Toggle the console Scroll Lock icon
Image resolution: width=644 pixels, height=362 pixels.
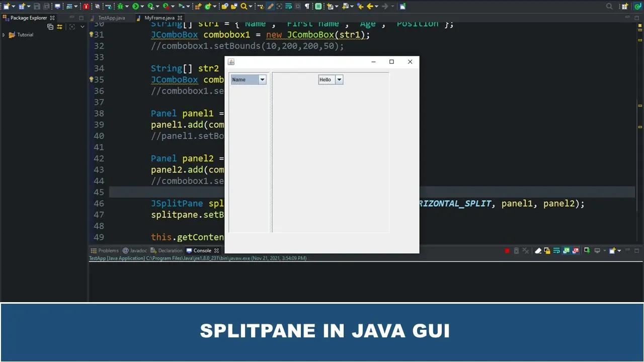click(547, 250)
